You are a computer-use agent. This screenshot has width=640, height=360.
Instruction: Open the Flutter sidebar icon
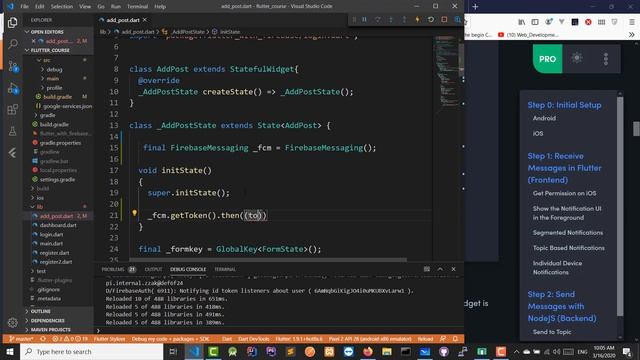tap(13, 153)
